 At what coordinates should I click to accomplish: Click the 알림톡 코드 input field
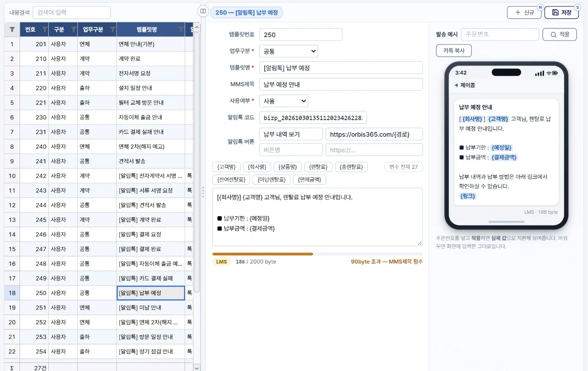(x=313, y=118)
